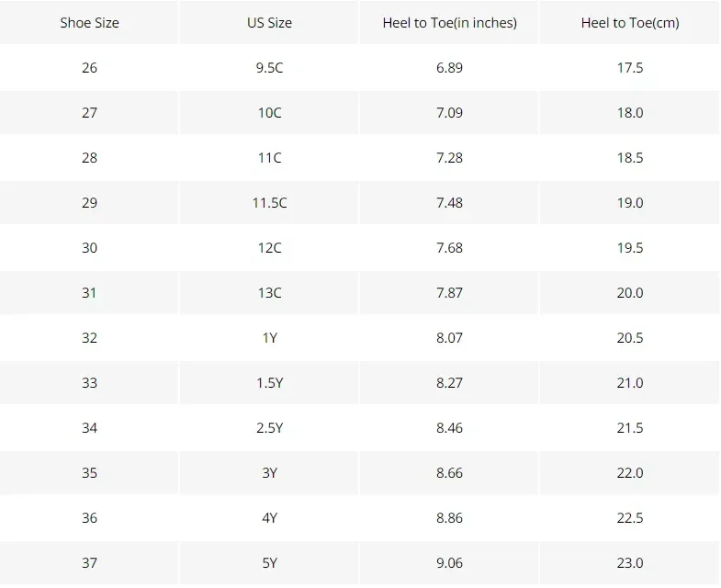The height and width of the screenshot is (588, 721).
Task: Select the 11.5C US size cell
Action: pyautogui.click(x=269, y=203)
